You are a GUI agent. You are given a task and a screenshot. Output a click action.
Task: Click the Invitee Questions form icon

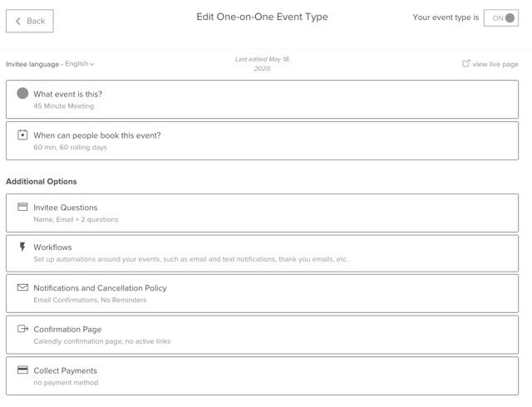coord(22,207)
